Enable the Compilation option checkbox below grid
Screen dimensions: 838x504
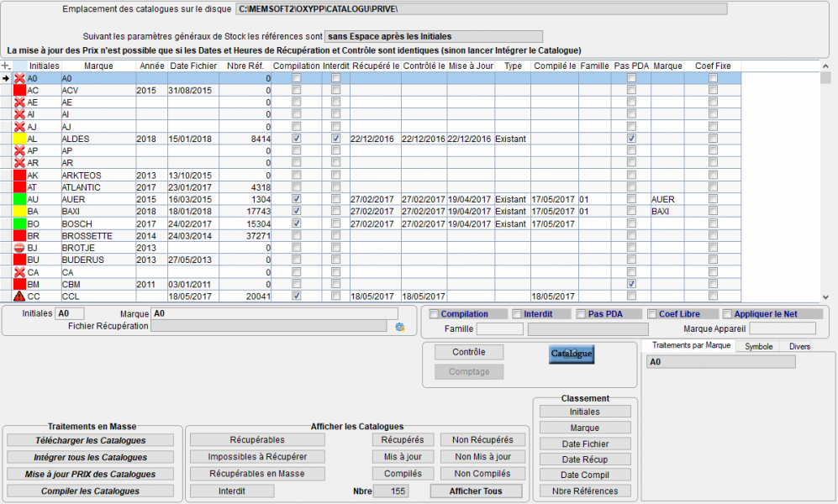(434, 314)
